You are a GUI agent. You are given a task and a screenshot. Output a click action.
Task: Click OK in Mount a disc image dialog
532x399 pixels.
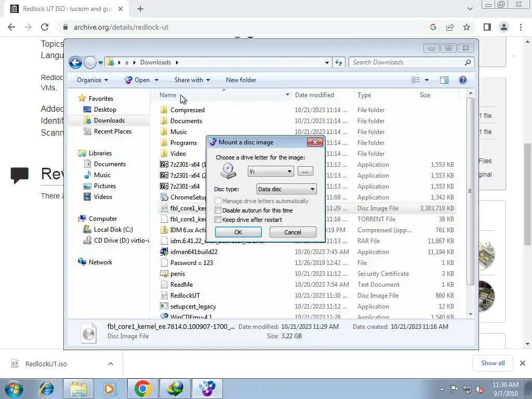[x=238, y=232]
